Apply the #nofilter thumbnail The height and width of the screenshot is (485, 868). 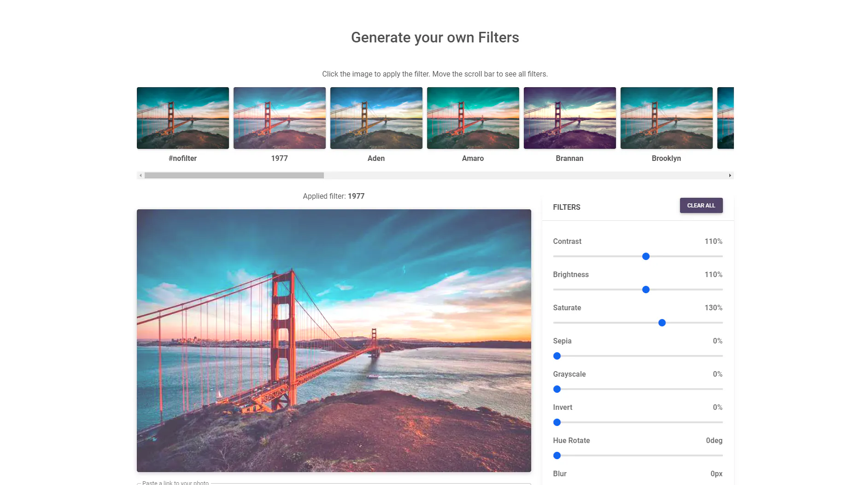click(x=183, y=118)
